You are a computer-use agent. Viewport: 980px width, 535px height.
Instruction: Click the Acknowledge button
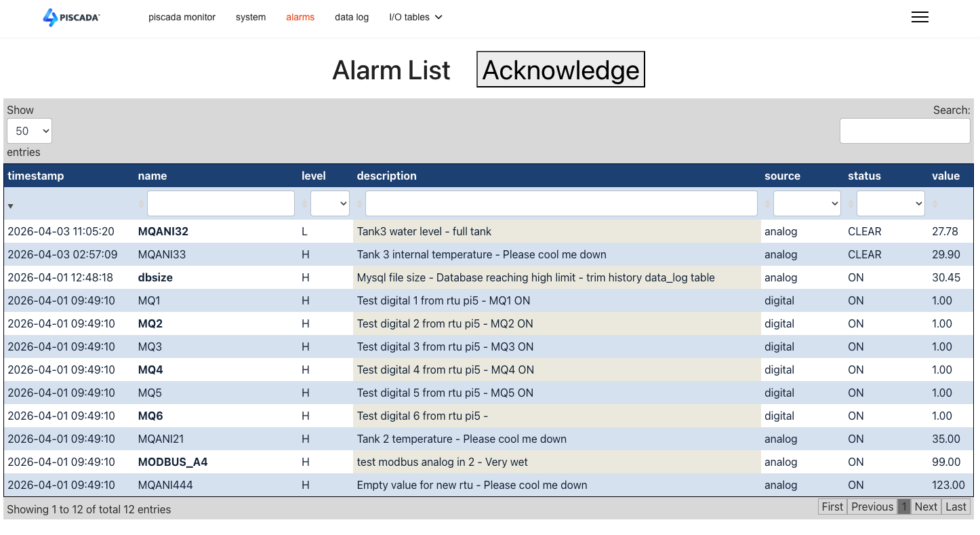coord(560,70)
